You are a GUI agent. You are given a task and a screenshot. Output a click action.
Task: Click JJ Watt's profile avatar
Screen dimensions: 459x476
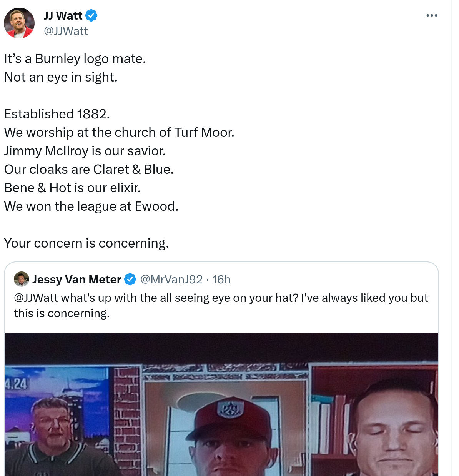point(19,23)
